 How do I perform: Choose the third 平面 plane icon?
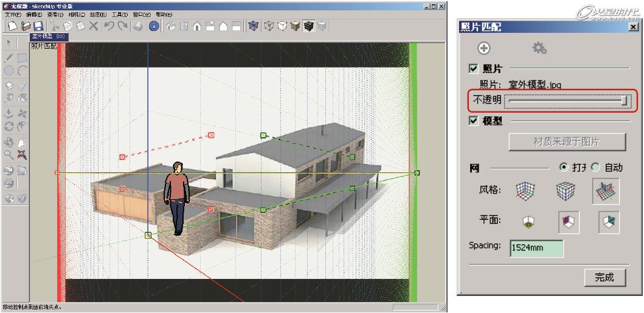[609, 222]
